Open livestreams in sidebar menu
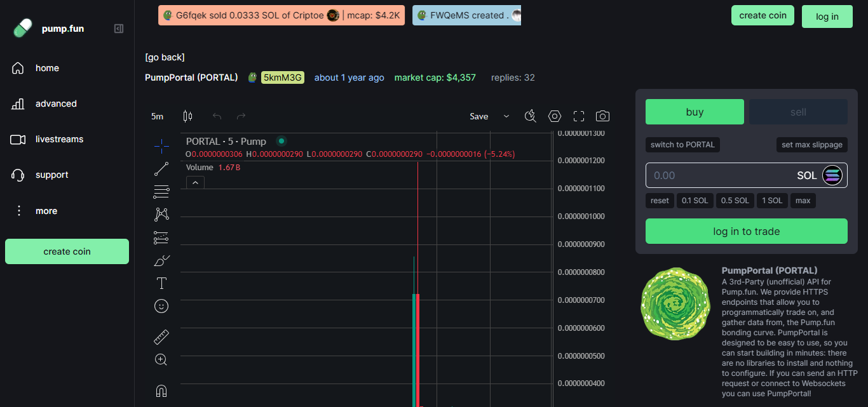This screenshot has width=868, height=407. (59, 139)
